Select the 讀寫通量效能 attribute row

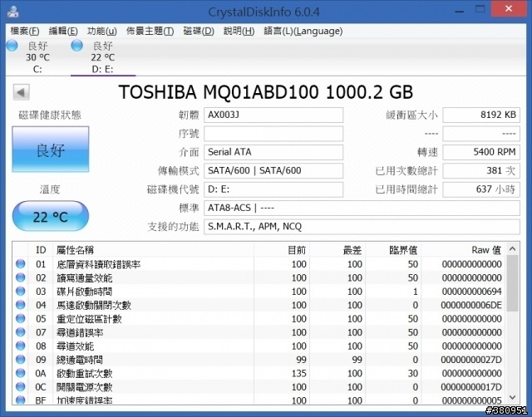[x=259, y=277]
